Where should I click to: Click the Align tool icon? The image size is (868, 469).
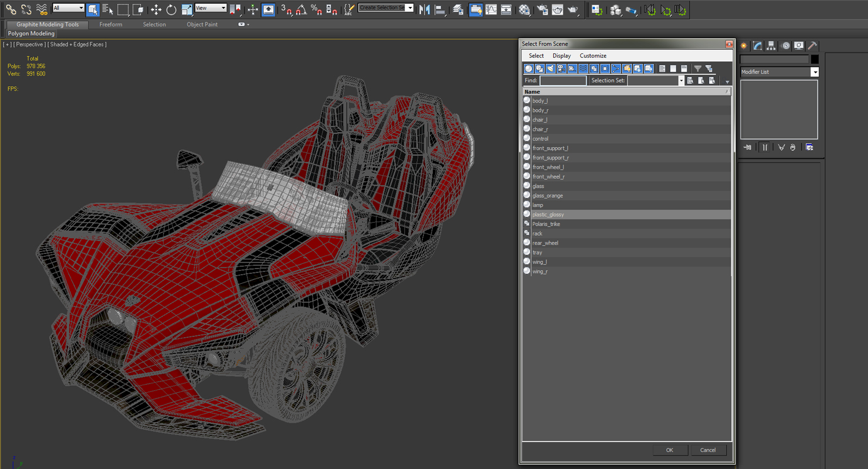[440, 9]
